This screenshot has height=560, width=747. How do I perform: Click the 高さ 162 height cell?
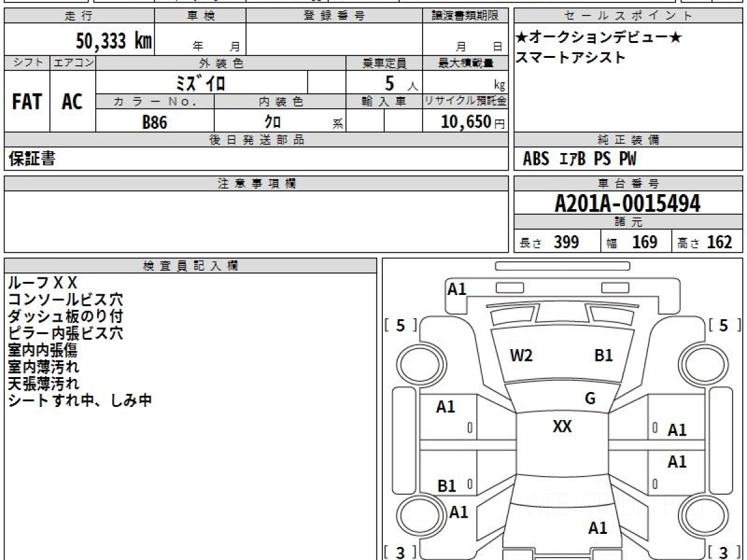pyautogui.click(x=708, y=241)
